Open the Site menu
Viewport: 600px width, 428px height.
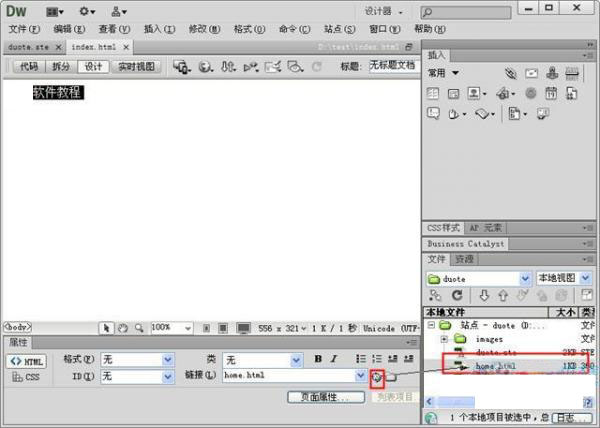339,29
